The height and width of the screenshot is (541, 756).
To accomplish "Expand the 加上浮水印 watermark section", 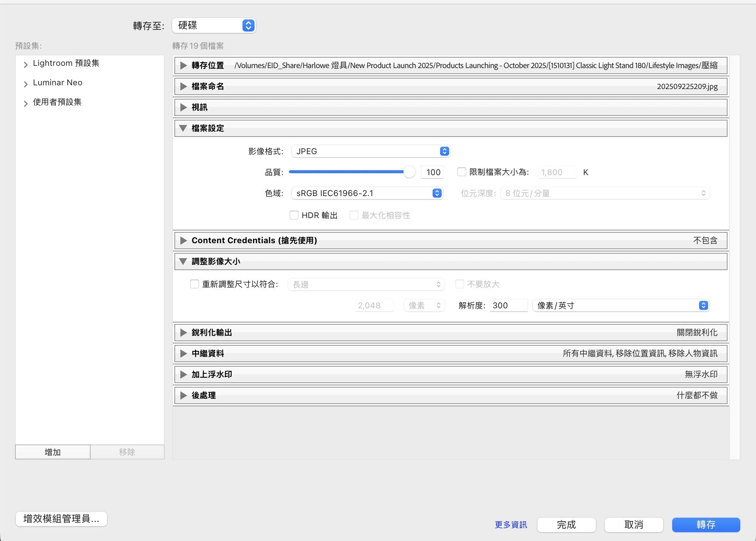I will 183,374.
